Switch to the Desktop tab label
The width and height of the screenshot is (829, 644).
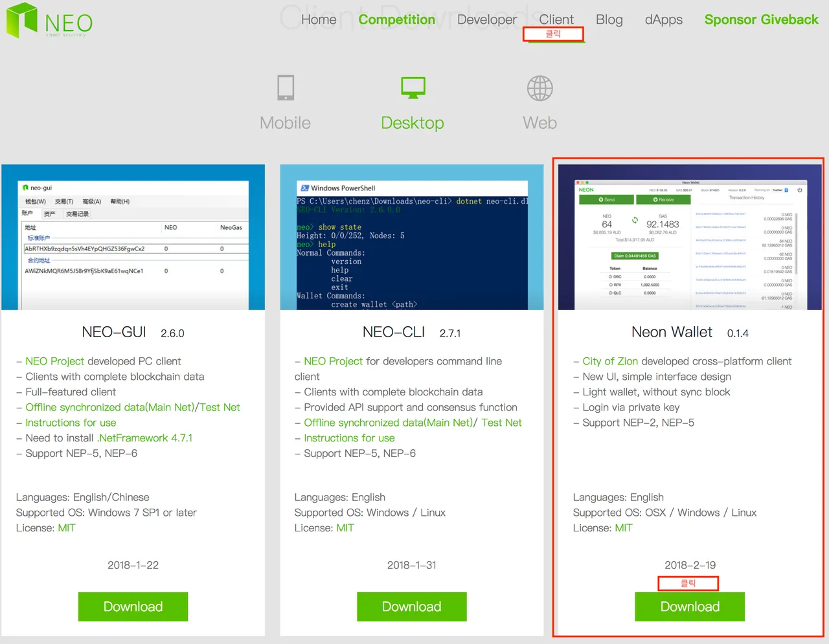pyautogui.click(x=413, y=123)
